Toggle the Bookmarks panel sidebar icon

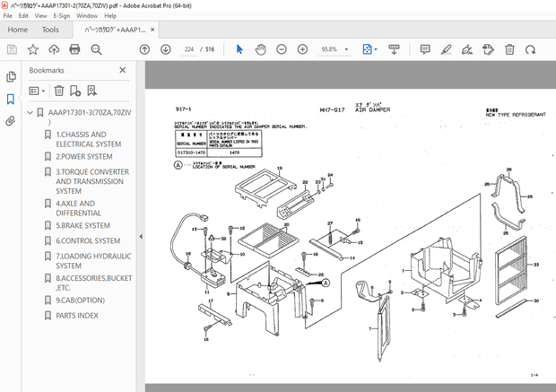pyautogui.click(x=11, y=99)
